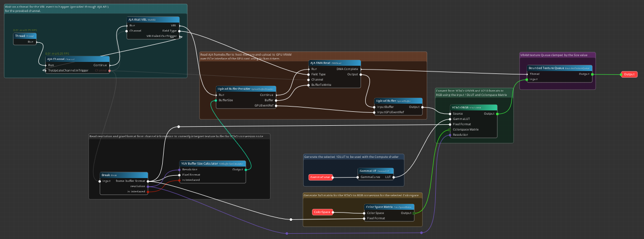Image resolution: width=644 pixels, height=239 pixels.
Task: Select the red Output graph node
Action: coord(629,74)
